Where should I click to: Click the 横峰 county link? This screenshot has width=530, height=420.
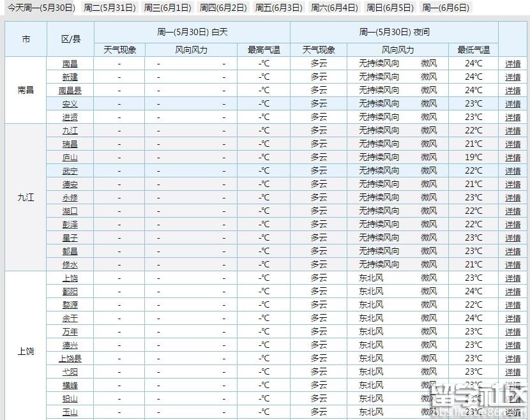coord(70,385)
